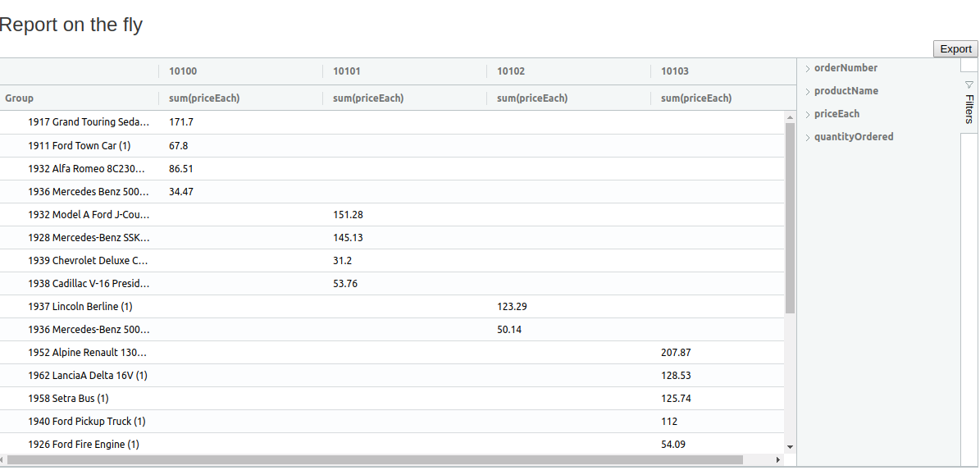Click the Export button
This screenshot has width=980, height=475.
pos(955,48)
